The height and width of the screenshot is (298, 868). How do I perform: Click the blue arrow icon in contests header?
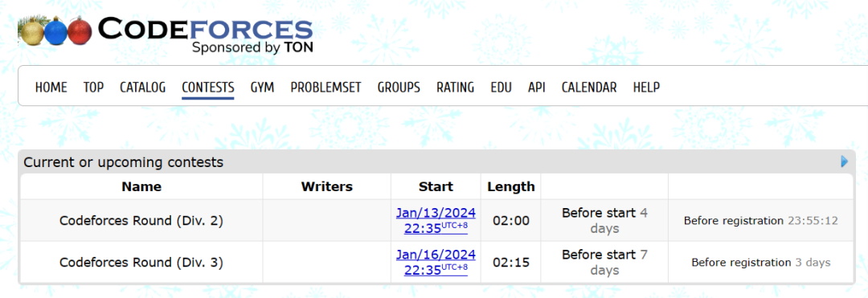844,161
